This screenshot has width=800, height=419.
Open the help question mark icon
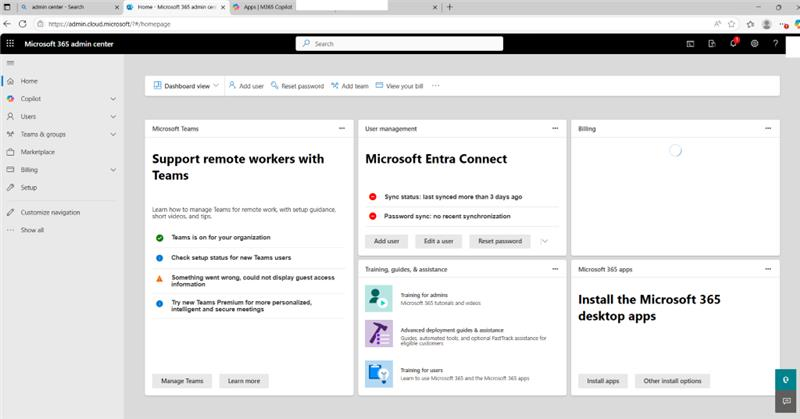coord(775,44)
